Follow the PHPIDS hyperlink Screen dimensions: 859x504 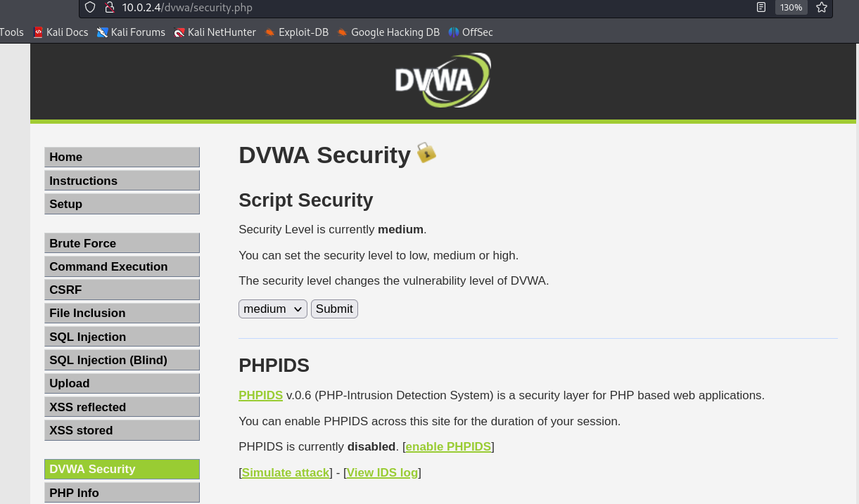pyautogui.click(x=260, y=395)
